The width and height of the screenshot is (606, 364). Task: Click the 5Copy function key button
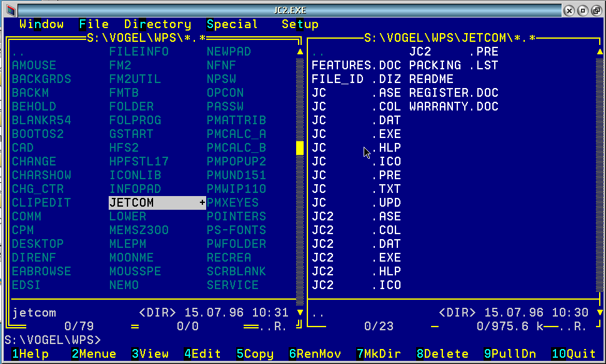[x=255, y=353]
